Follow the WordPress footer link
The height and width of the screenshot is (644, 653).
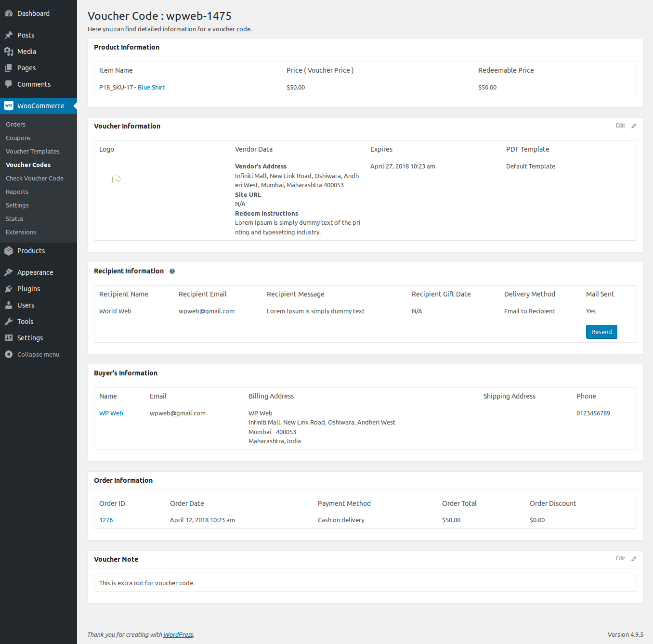[x=178, y=635]
